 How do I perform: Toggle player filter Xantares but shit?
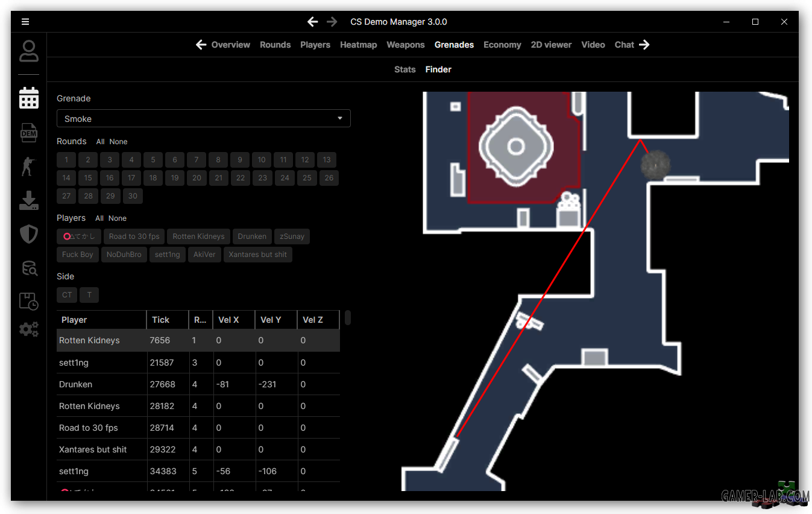258,255
